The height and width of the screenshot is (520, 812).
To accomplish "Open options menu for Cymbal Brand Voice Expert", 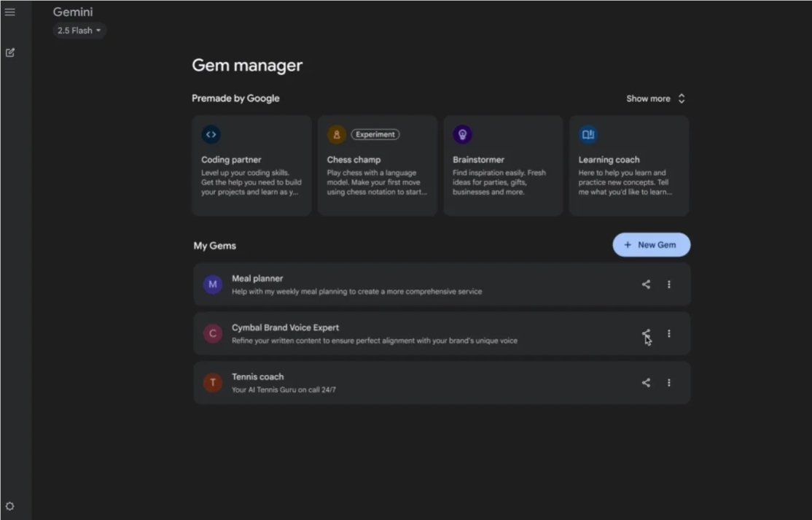I will (669, 333).
